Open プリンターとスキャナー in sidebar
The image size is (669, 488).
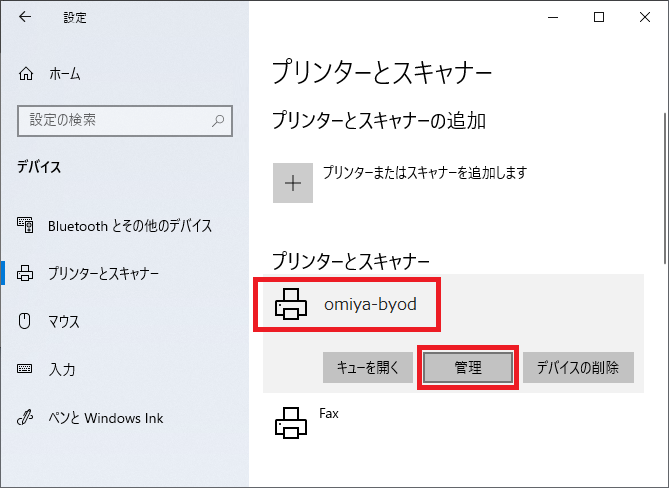tap(103, 274)
